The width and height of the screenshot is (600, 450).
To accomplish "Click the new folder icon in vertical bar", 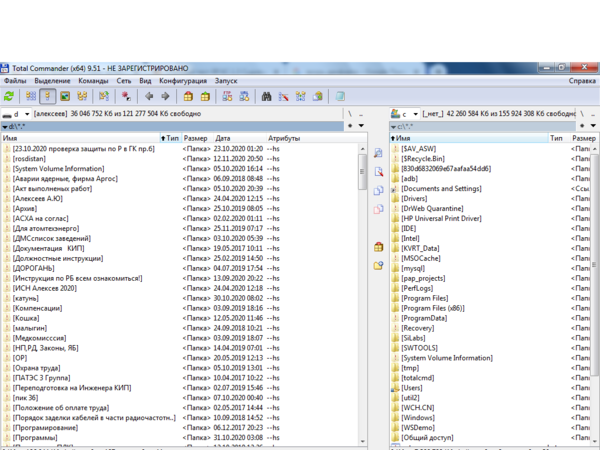I will (379, 265).
